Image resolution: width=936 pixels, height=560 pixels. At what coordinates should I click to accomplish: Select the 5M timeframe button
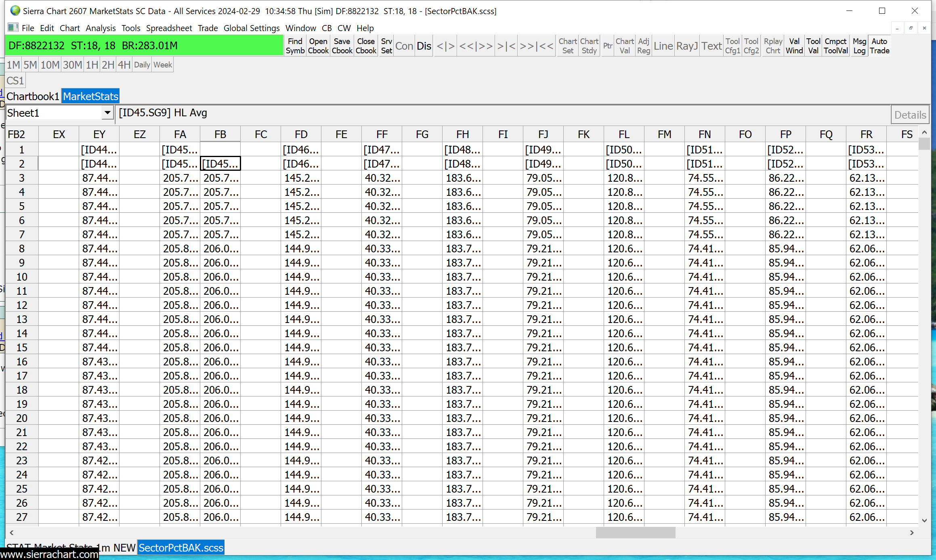30,65
